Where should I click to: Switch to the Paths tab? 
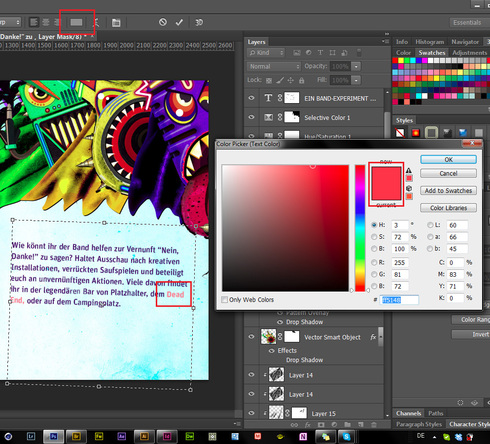436,413
